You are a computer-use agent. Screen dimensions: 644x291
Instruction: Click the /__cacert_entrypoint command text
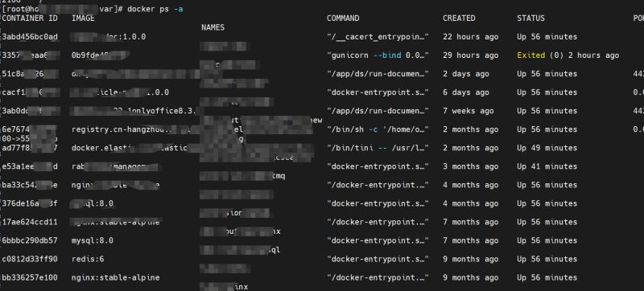pyautogui.click(x=378, y=37)
